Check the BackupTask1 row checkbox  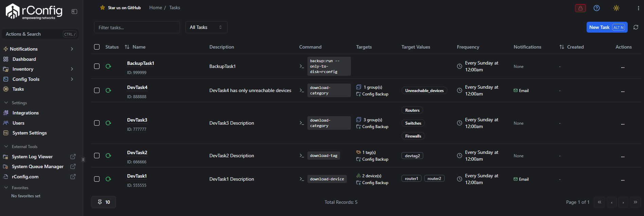(x=97, y=66)
